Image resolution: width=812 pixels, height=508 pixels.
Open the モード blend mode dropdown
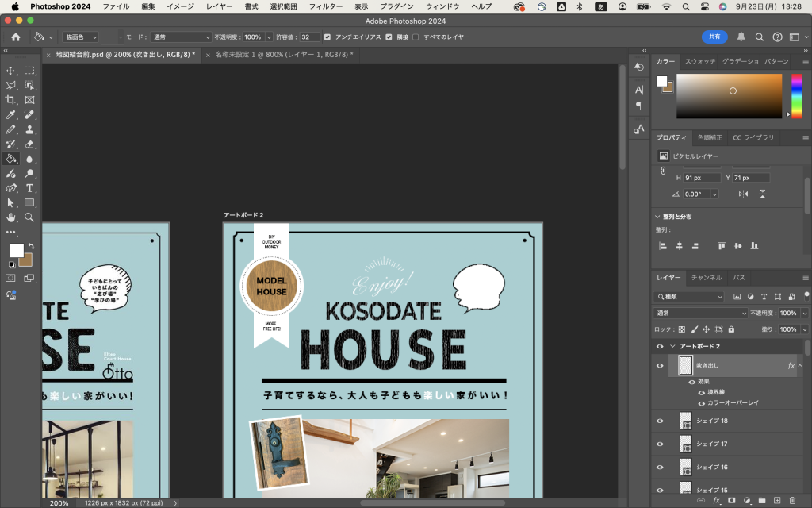tap(181, 37)
